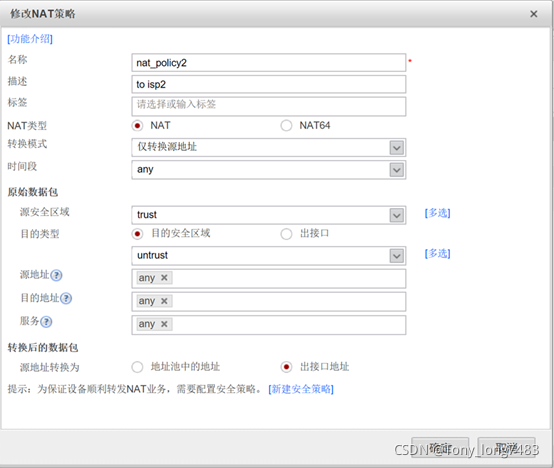Choose 出接口 as destination type
554x468 pixels.
(286, 234)
